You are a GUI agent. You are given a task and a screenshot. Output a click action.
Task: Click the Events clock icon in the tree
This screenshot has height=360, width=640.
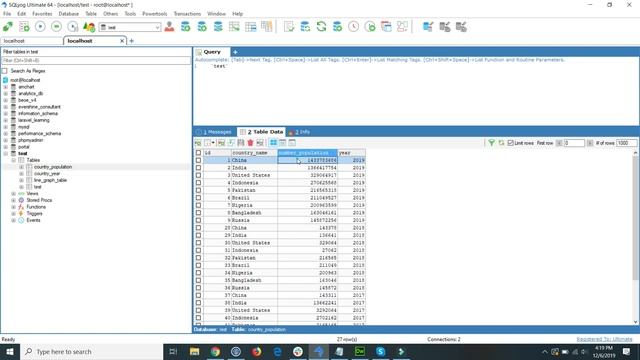(x=21, y=220)
